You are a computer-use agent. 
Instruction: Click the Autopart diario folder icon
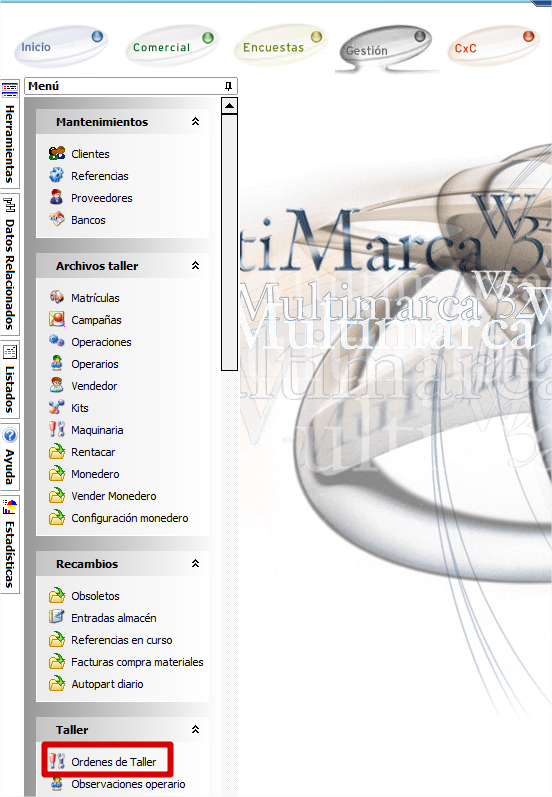pyautogui.click(x=57, y=683)
